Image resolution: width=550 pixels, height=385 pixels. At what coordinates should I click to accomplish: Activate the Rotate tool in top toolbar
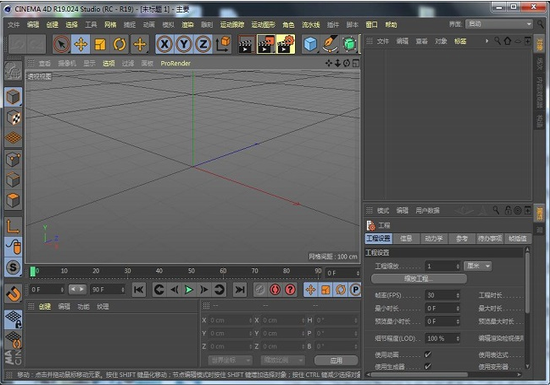coord(120,45)
